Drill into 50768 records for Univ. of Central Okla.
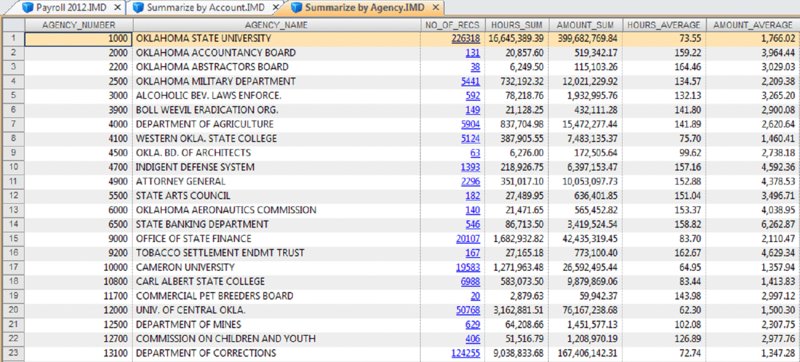This screenshot has width=800, height=362. coord(468,310)
